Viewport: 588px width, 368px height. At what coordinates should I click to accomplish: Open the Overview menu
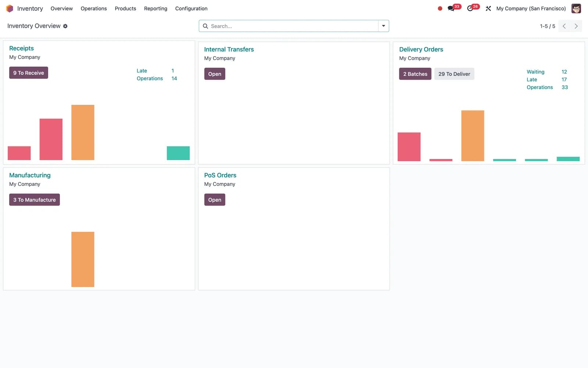[x=62, y=8]
